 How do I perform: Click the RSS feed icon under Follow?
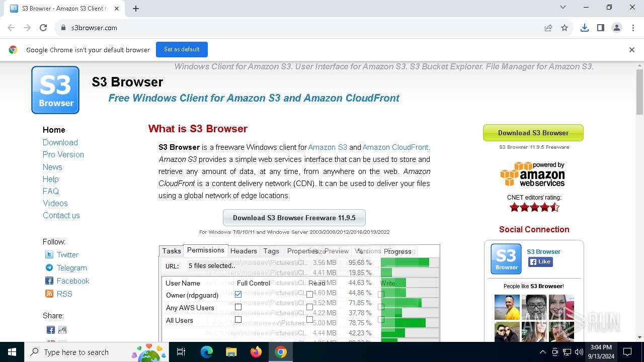point(49,294)
